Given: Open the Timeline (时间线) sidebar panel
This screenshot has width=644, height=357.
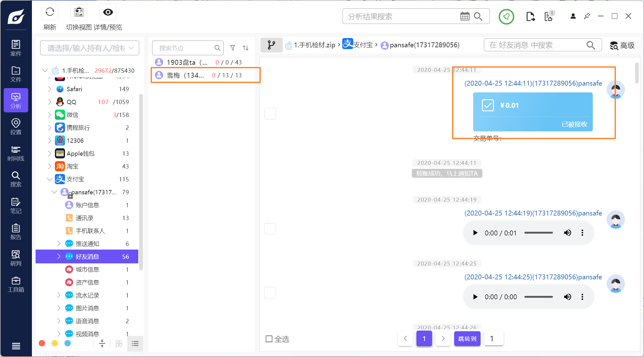Looking at the screenshot, I should pyautogui.click(x=16, y=153).
